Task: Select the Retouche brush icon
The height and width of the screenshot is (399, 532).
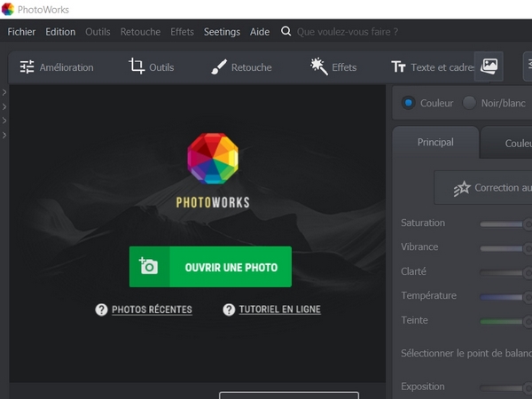Action: [x=219, y=66]
